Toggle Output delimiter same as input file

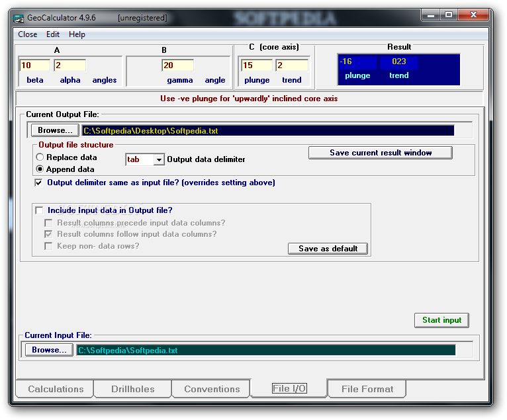tap(39, 183)
